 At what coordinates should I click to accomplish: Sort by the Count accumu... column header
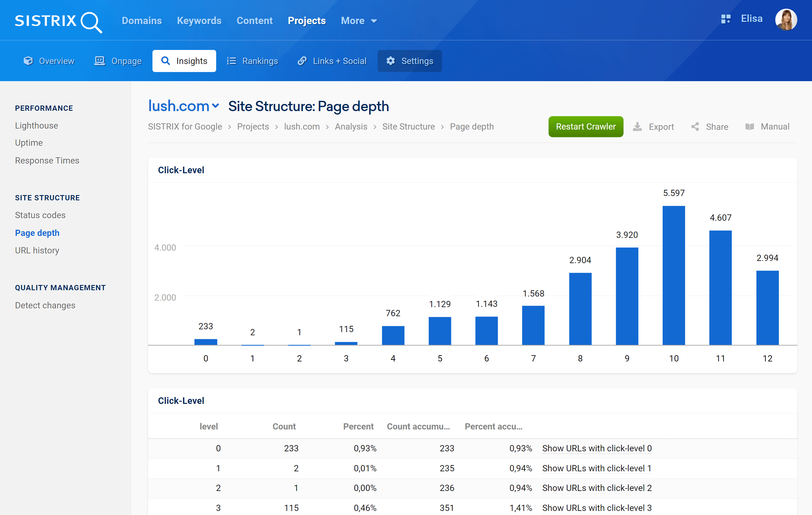(x=418, y=426)
